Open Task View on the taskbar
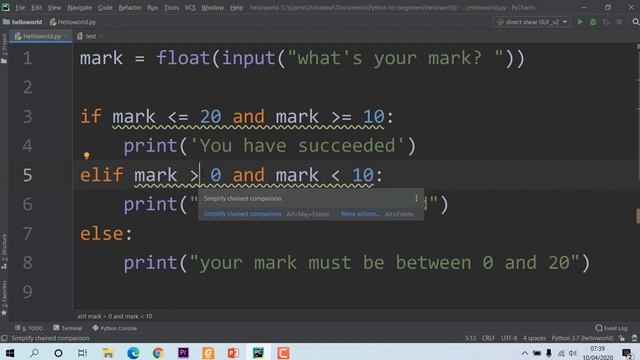 pos(82,353)
